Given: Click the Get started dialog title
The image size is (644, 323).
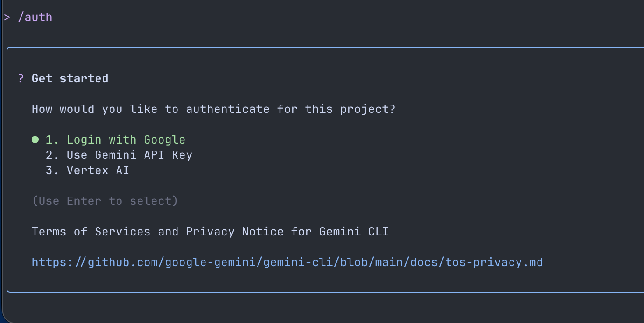Looking at the screenshot, I should coord(70,78).
